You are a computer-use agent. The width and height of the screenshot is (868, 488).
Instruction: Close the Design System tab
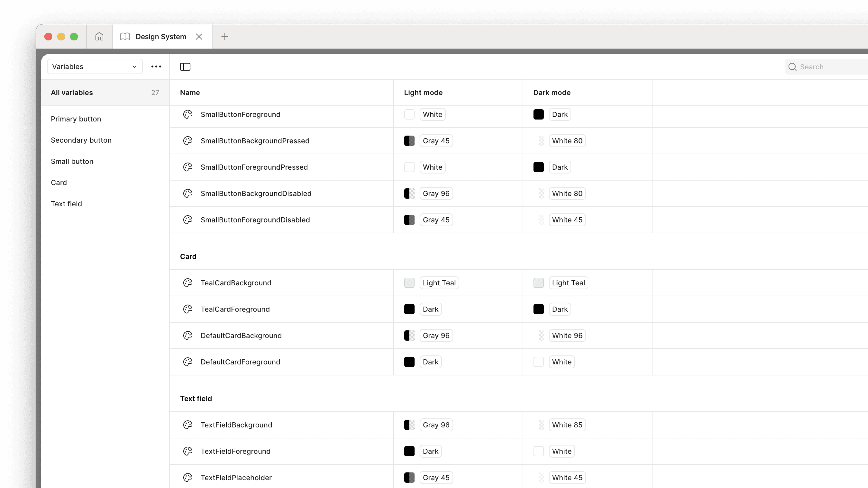point(199,36)
